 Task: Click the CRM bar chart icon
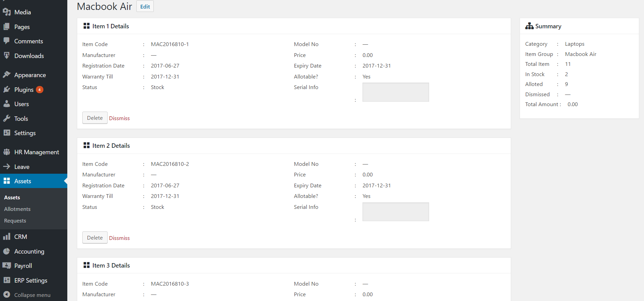point(6,236)
